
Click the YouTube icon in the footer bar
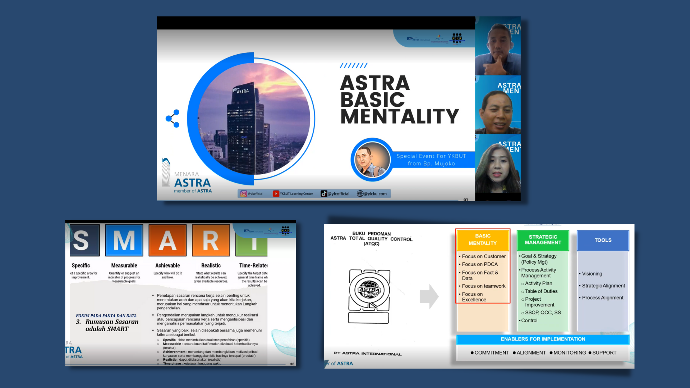[x=276, y=194]
